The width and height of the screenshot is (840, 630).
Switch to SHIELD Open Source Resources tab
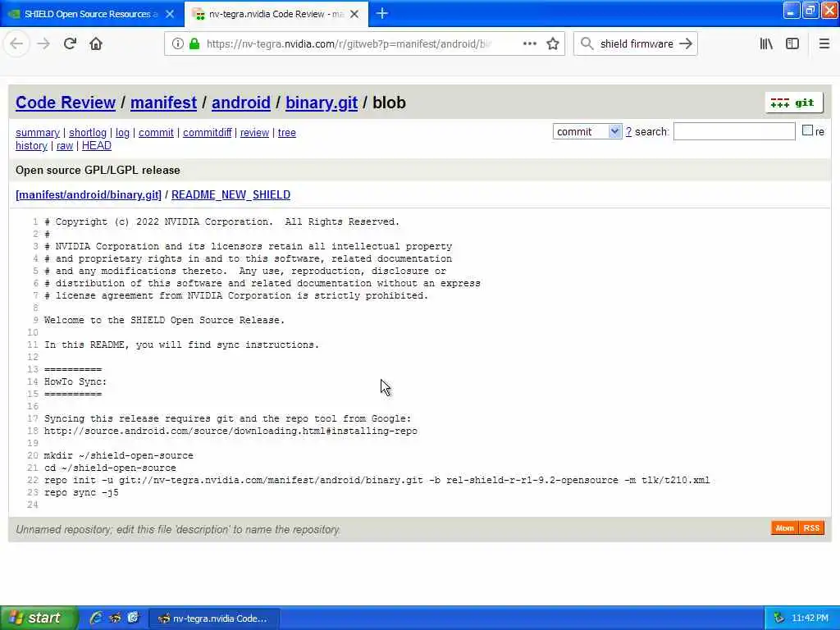point(92,14)
